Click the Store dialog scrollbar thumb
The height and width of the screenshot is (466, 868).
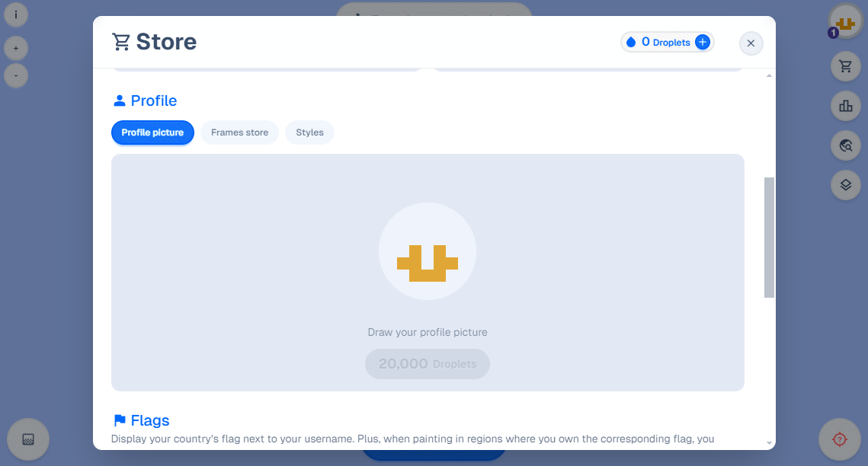(x=769, y=238)
